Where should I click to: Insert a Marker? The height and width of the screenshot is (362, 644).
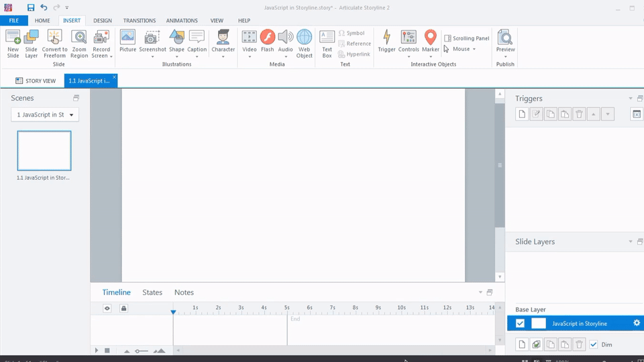click(431, 43)
